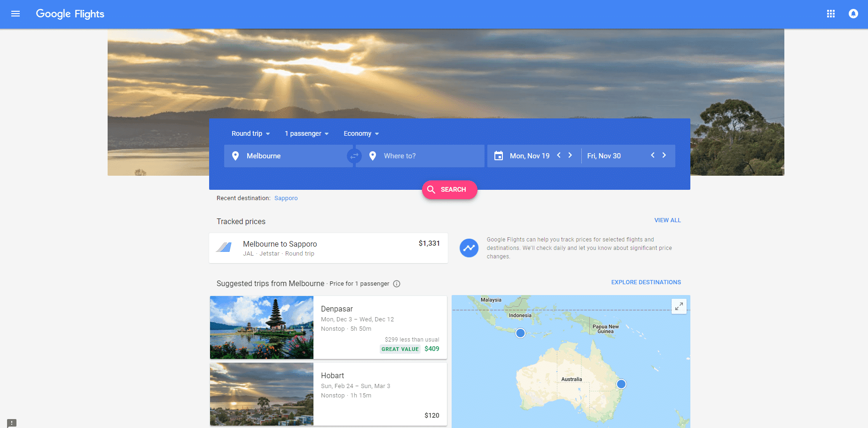Viewport: 868px width, 428px height.
Task: Click the origin location pin icon
Action: [x=235, y=156]
